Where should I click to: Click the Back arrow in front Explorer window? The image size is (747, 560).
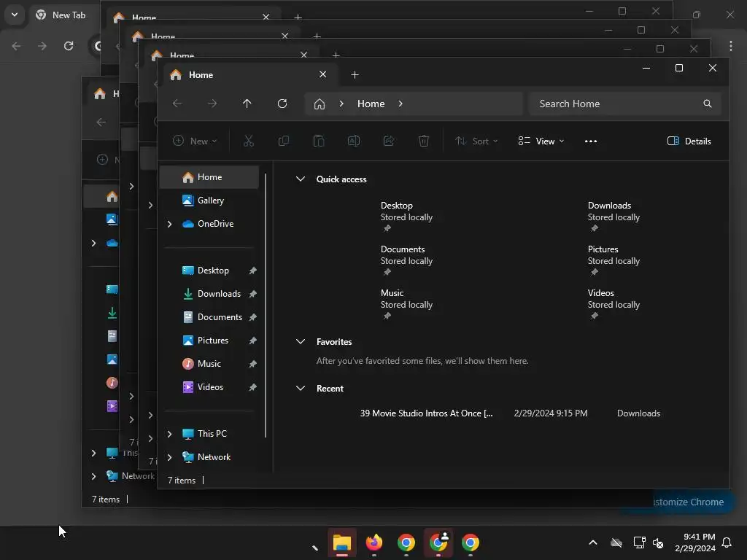(x=177, y=104)
